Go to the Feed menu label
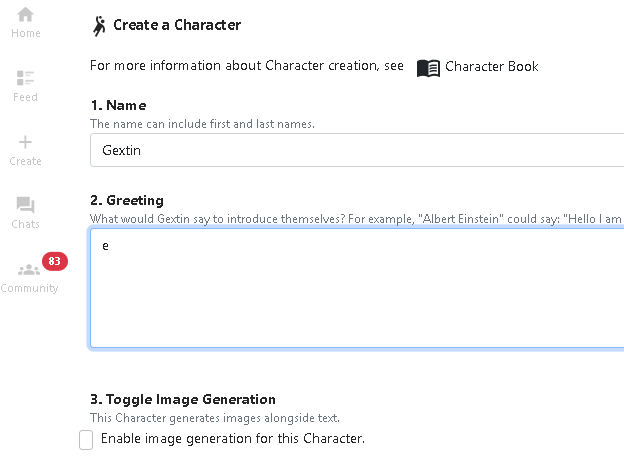Image resolution: width=624 pixels, height=466 pixels. 25,97
